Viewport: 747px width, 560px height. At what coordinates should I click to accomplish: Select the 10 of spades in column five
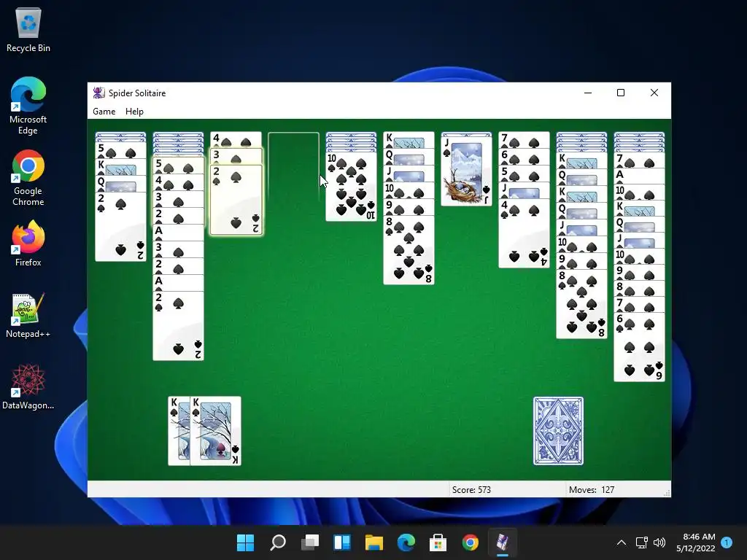[351, 186]
